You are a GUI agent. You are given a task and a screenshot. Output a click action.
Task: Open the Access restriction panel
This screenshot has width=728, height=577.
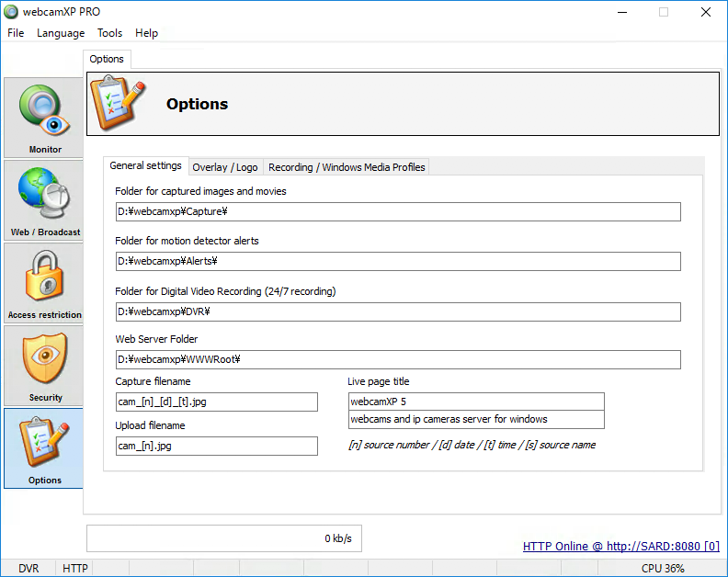pos(43,283)
